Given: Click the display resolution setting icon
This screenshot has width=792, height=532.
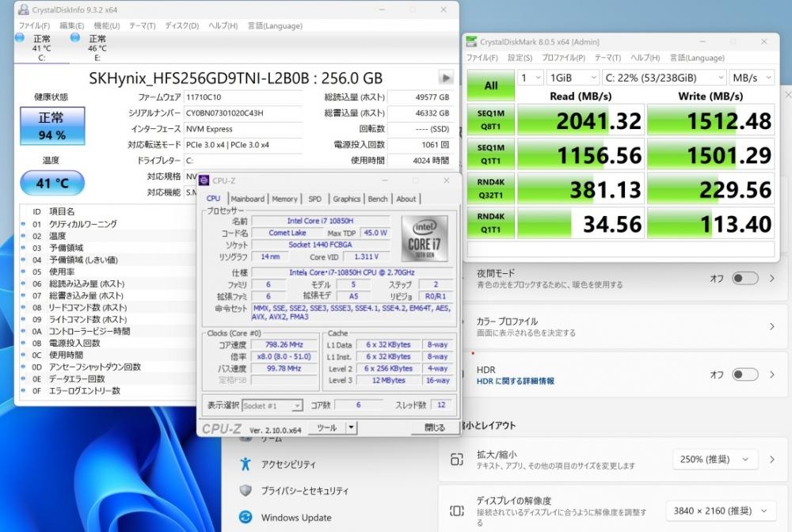Looking at the screenshot, I should 457,511.
